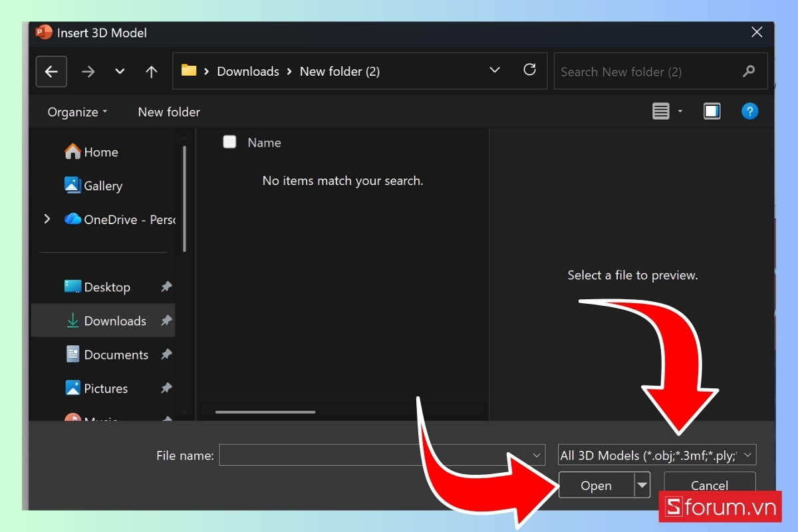Click the back navigation arrow

[51, 71]
